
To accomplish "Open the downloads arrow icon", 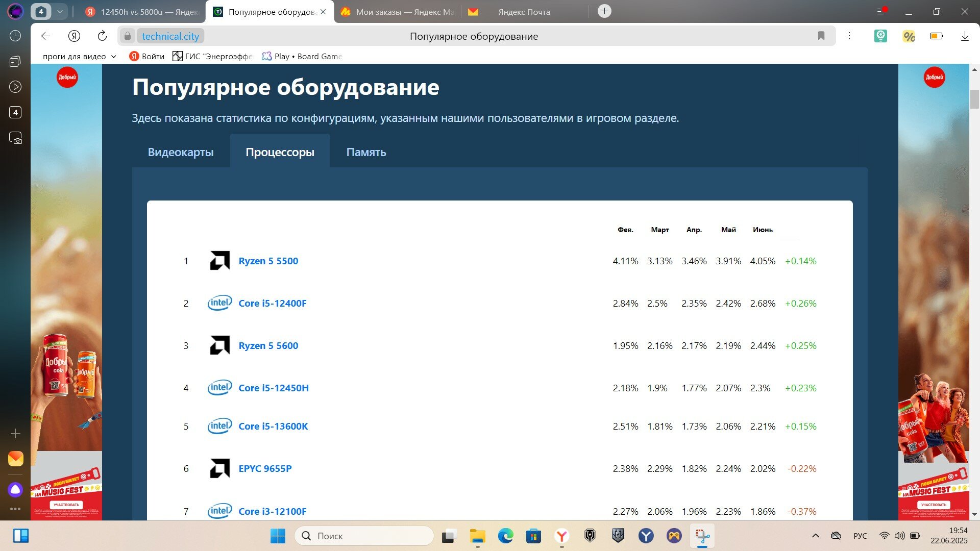I will (x=964, y=36).
